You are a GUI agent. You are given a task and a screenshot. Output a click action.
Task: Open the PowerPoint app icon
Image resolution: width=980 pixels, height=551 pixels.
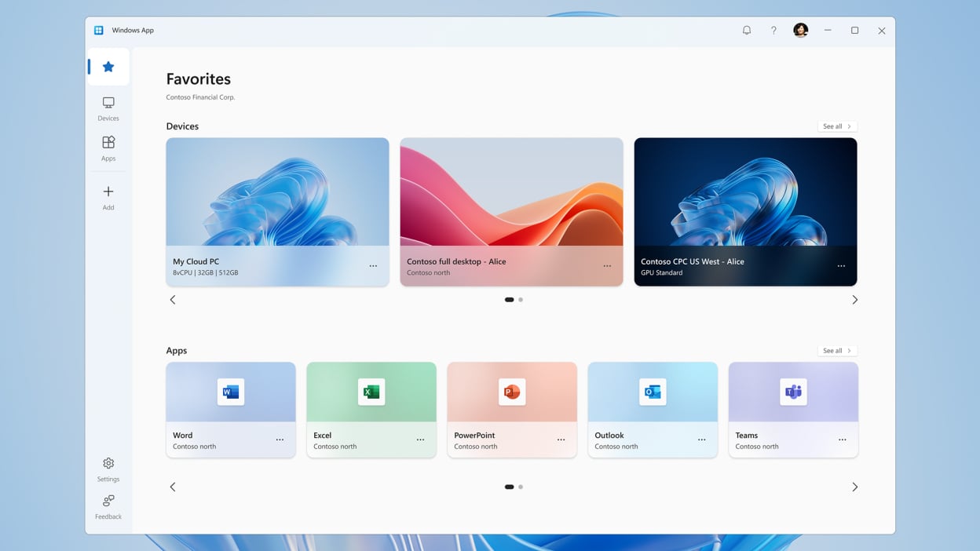[x=512, y=392]
